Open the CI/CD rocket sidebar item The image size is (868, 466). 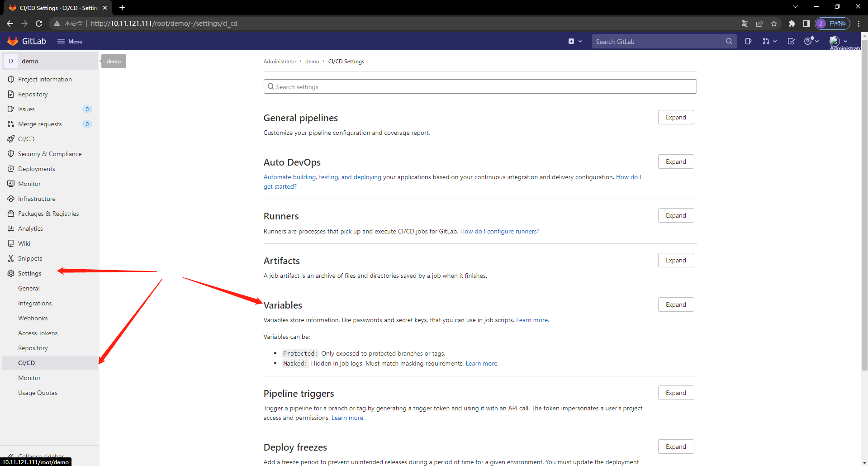[x=50, y=139]
